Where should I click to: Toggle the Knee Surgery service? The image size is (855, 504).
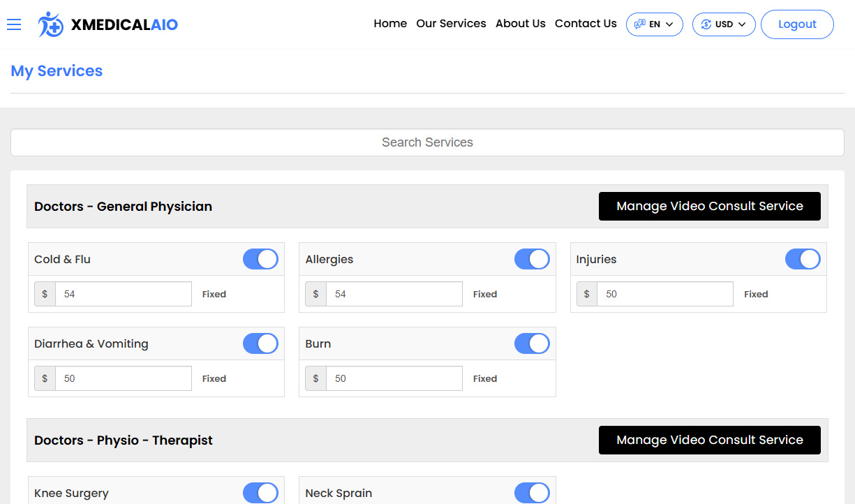260,493
